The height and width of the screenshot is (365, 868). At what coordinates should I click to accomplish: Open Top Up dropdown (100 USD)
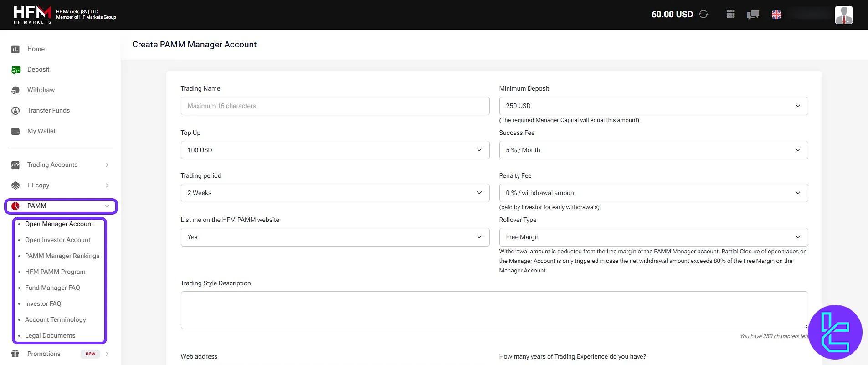335,150
